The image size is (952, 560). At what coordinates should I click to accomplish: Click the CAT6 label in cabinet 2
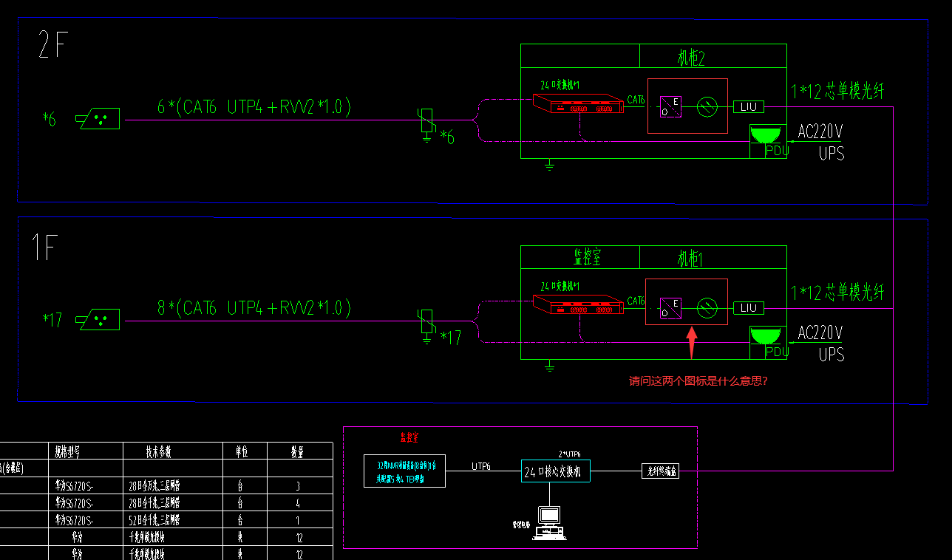tap(636, 99)
